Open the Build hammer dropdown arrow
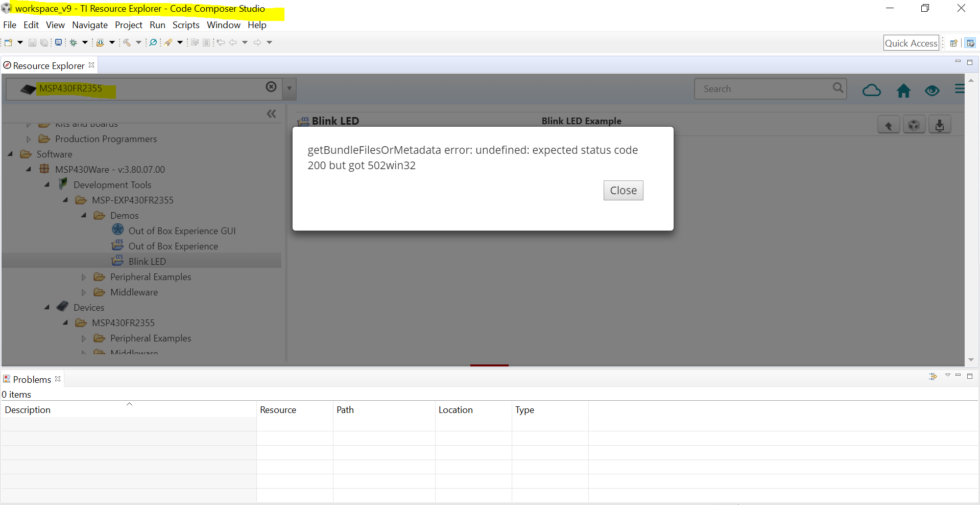Screen dimensions: 980x505 point(138,42)
